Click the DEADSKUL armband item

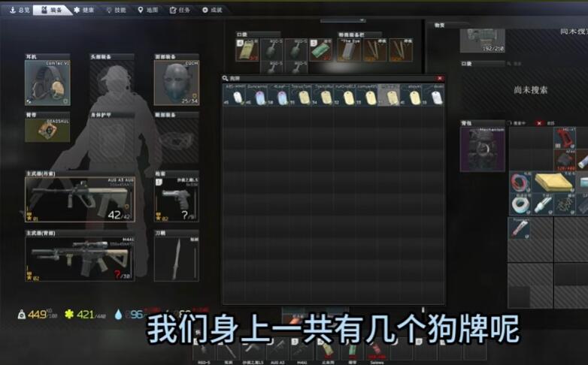click(x=47, y=131)
